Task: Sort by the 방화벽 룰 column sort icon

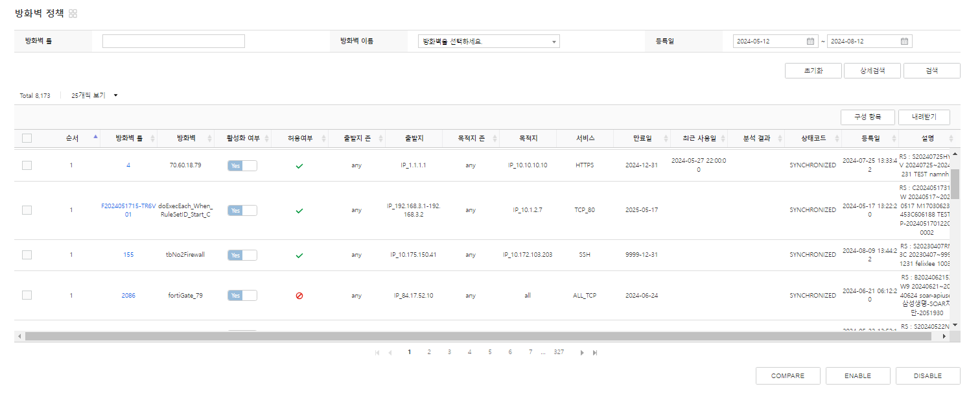Action: [153, 138]
